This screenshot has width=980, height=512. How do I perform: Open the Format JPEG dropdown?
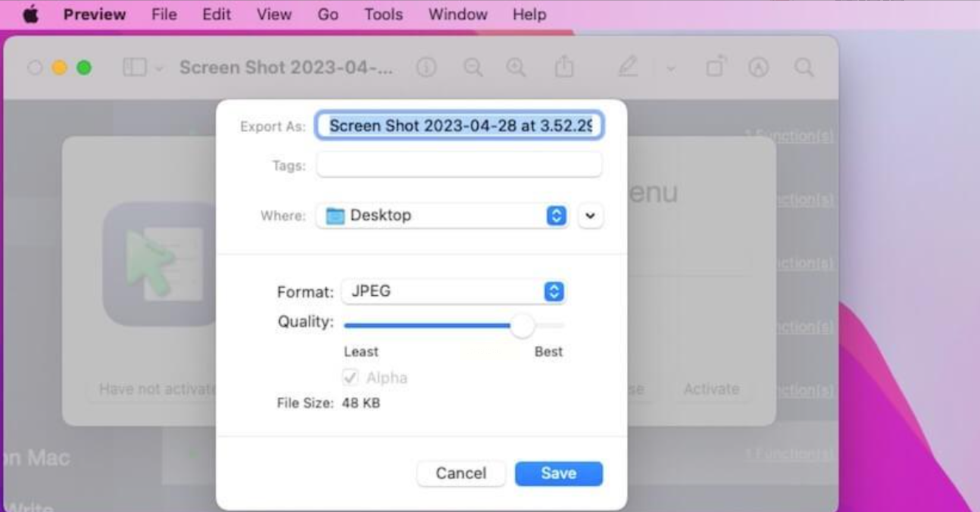coord(453,292)
